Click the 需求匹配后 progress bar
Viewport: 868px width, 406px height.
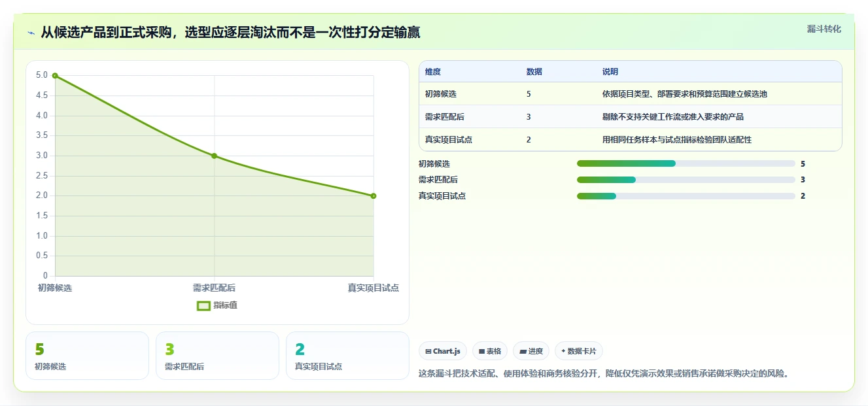click(x=686, y=180)
